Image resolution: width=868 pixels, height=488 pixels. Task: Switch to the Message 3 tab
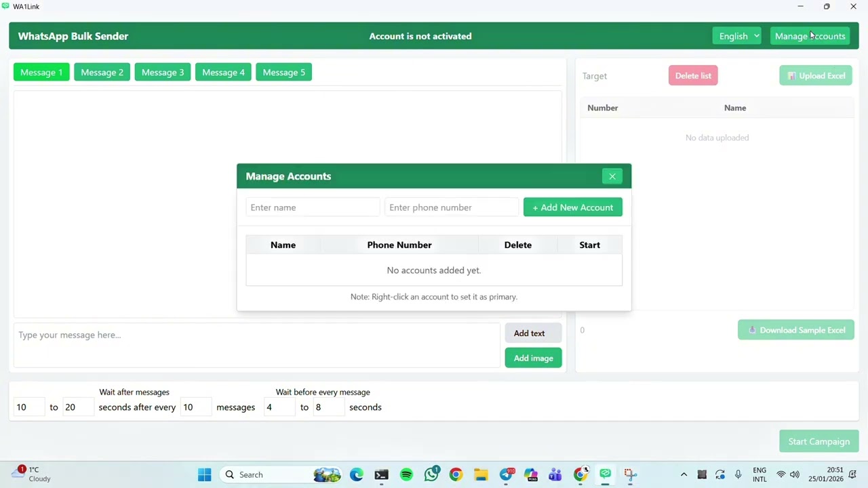point(163,73)
